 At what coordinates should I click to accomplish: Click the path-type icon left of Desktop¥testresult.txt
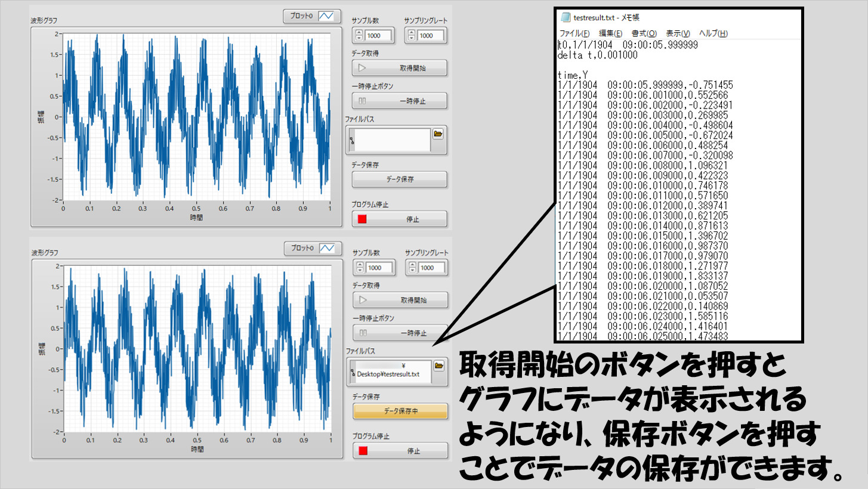click(352, 373)
